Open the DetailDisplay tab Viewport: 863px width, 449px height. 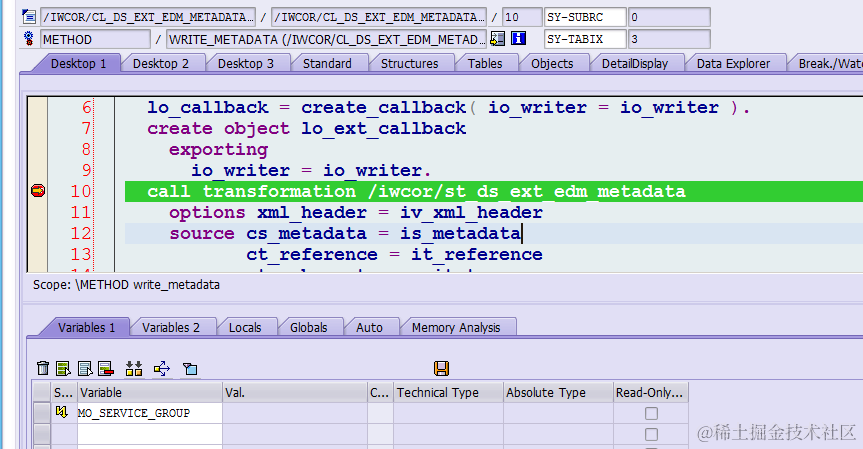pos(635,63)
